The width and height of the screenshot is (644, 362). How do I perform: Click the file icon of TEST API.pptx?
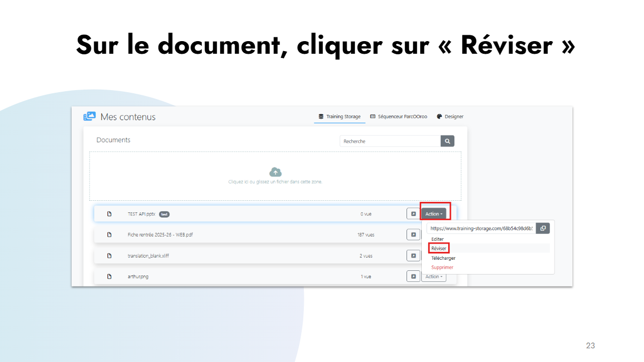(x=110, y=214)
